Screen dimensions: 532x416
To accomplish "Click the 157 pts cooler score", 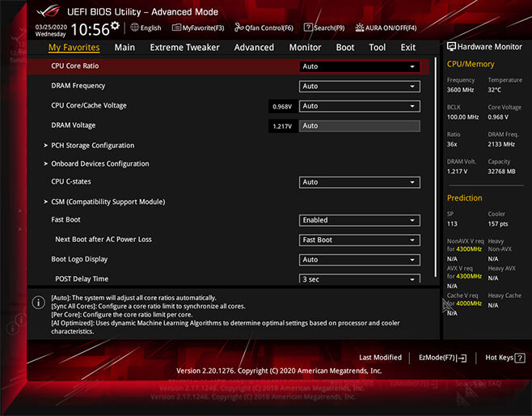I will (498, 224).
